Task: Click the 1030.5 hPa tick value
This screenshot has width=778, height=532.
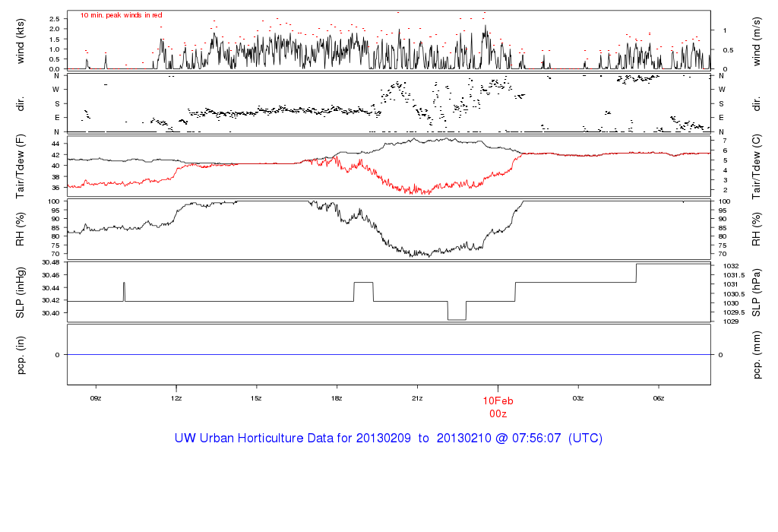Action: pyautogui.click(x=734, y=294)
